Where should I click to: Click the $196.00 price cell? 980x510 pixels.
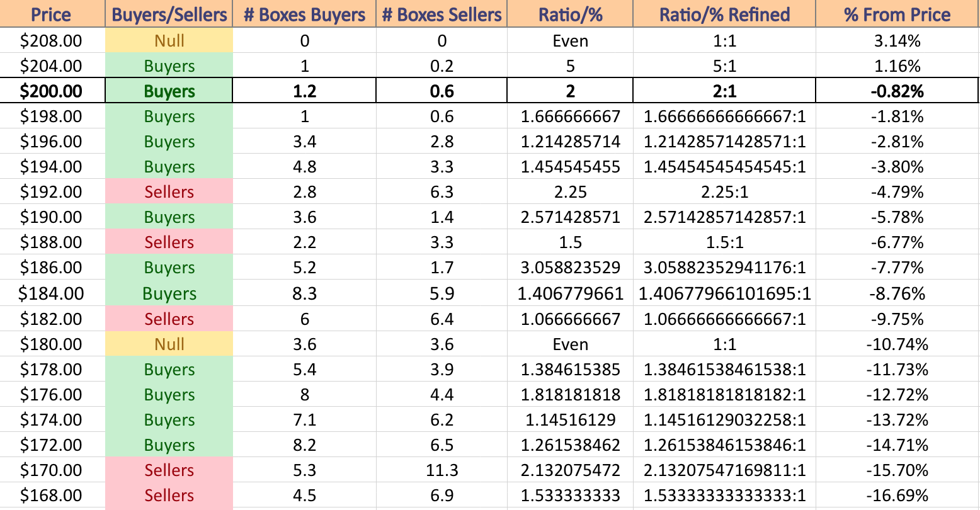[x=52, y=142]
